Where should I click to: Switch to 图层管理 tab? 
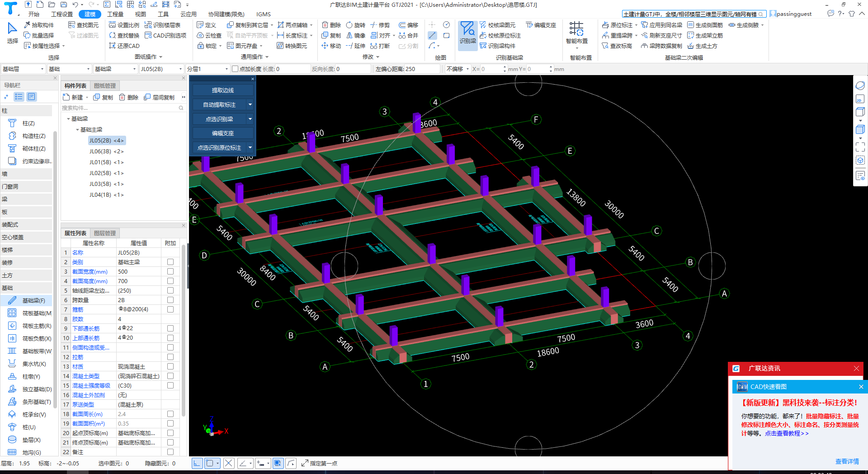(105, 233)
